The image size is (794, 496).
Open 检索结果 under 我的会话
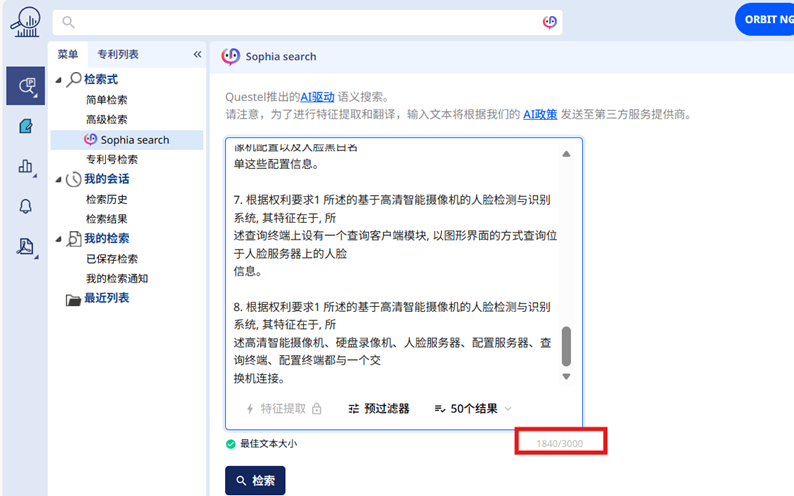(x=106, y=219)
